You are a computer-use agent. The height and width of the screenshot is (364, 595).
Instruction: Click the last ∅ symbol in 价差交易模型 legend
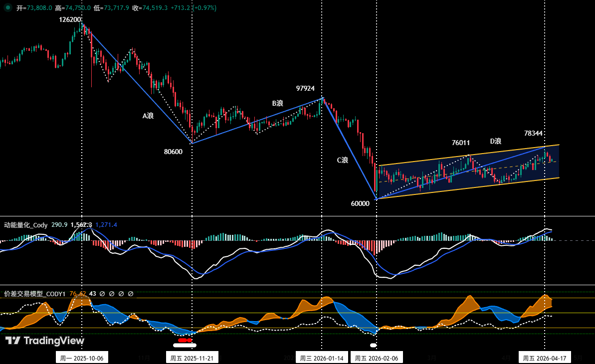tap(130, 294)
